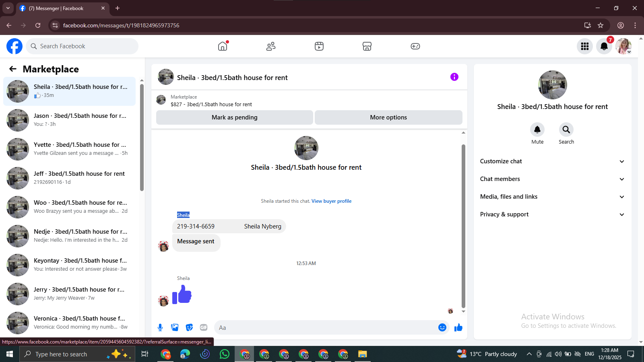Click the 219-314-6659 message bubble
Screen dimensions: 644x362
(229, 226)
